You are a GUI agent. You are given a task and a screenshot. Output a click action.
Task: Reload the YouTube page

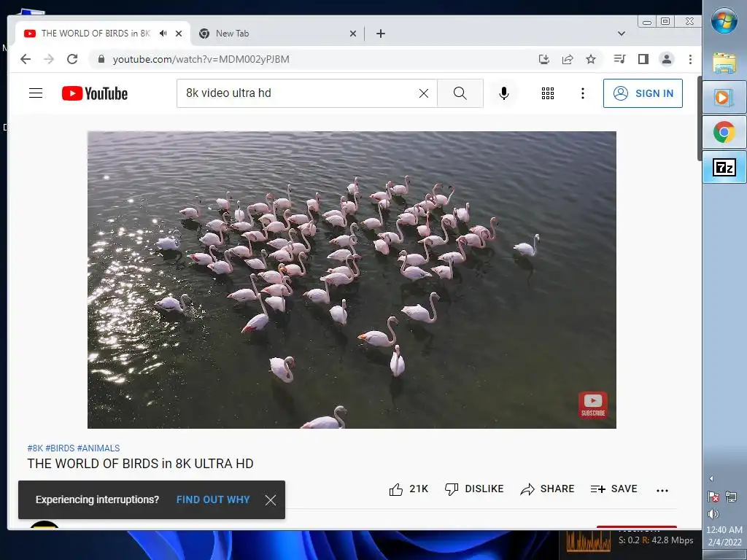72,59
